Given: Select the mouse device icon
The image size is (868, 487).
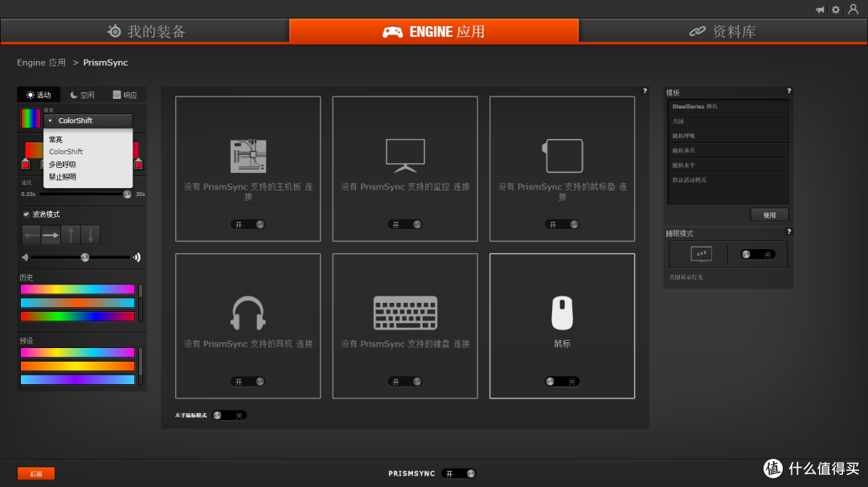Looking at the screenshot, I should click(x=563, y=313).
